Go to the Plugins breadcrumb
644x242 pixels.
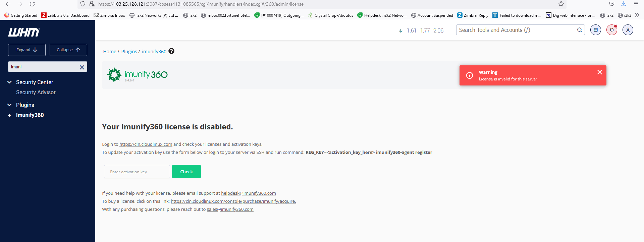(x=129, y=51)
